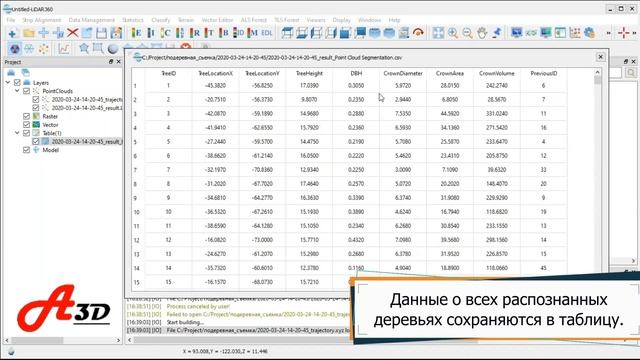
Task: Select Display by Return 'R' icon
Action: point(195,33)
